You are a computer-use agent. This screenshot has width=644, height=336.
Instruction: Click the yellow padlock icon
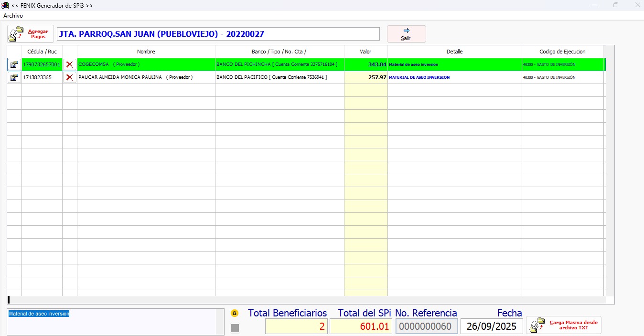click(x=235, y=314)
